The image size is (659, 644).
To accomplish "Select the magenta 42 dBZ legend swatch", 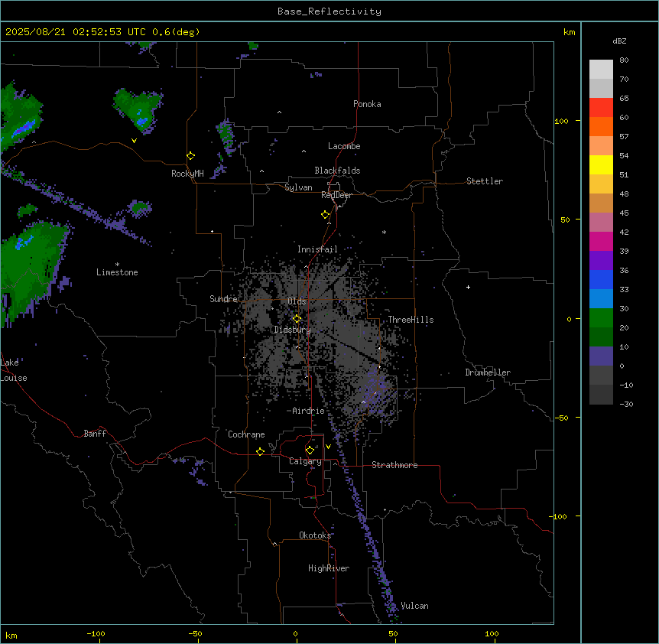I will point(601,241).
